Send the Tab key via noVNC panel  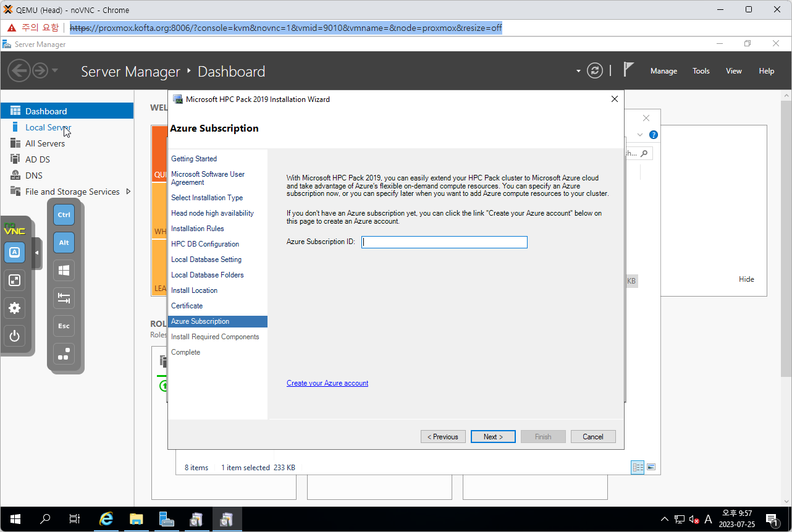point(64,298)
